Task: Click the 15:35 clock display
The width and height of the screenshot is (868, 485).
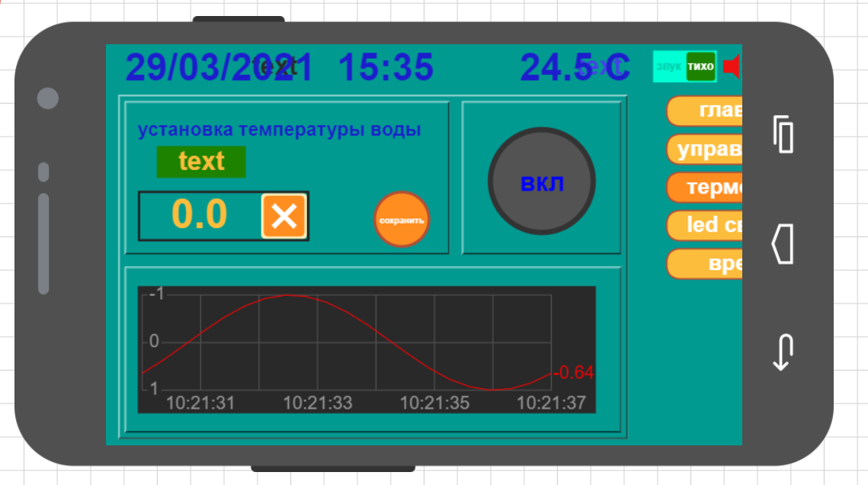Action: [386, 68]
